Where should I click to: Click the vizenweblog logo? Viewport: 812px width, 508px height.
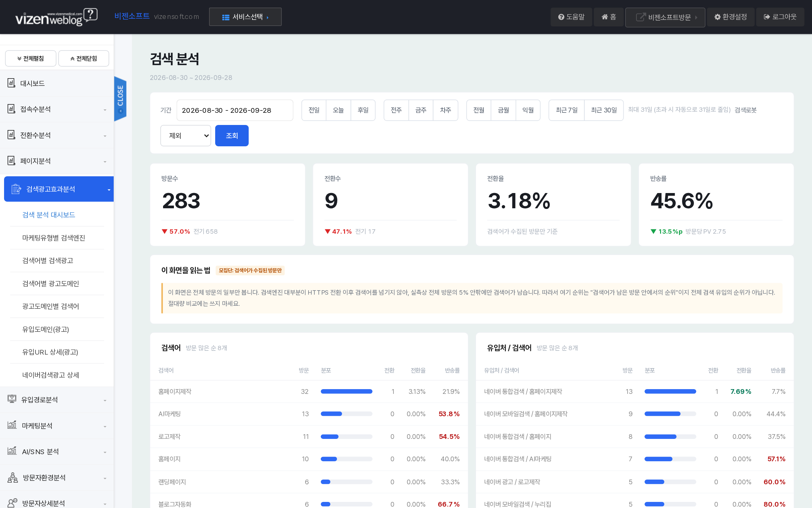coord(56,17)
